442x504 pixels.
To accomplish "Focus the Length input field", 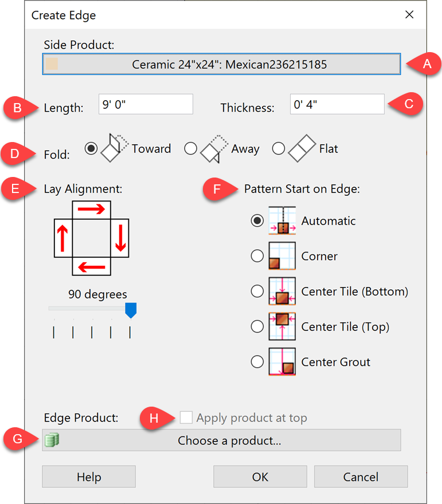I will pos(146,104).
